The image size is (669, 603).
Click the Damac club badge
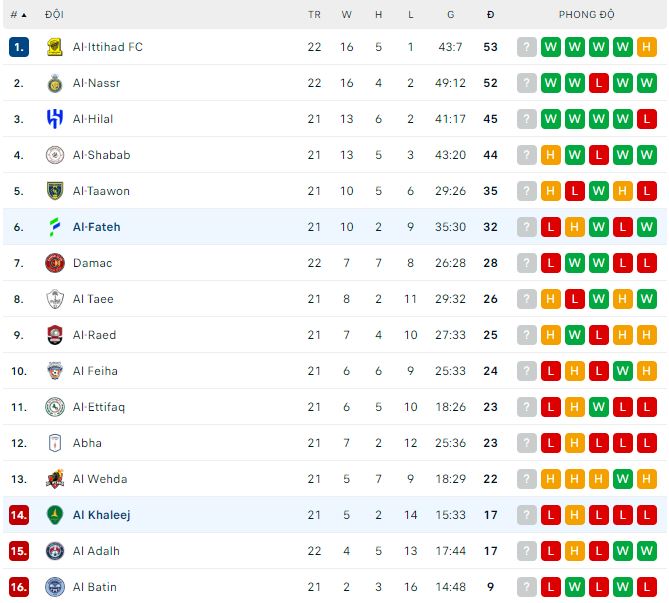55,263
